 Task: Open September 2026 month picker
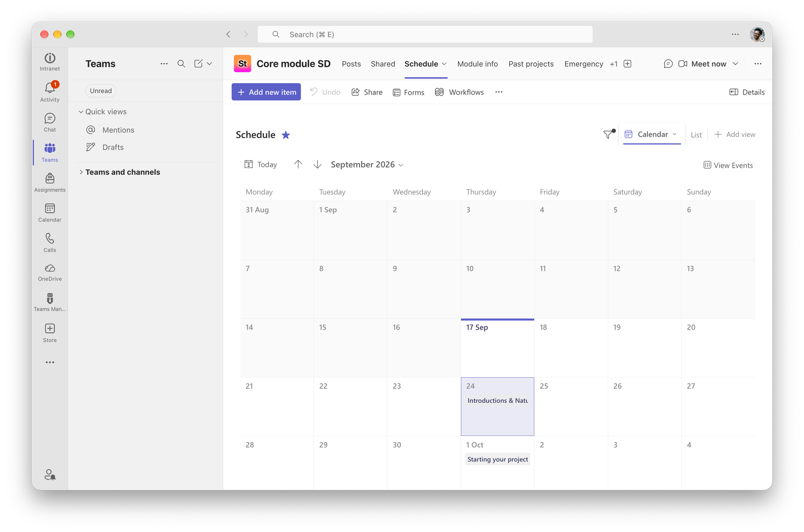[x=367, y=164]
